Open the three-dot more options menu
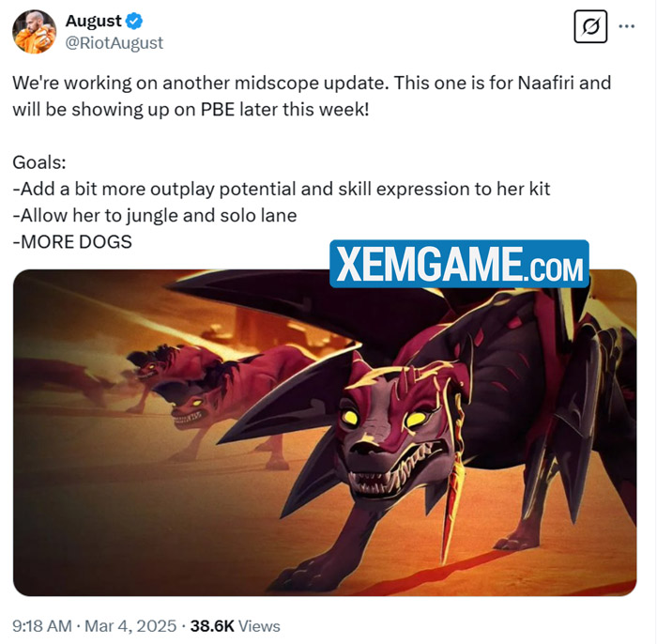 pos(626,26)
